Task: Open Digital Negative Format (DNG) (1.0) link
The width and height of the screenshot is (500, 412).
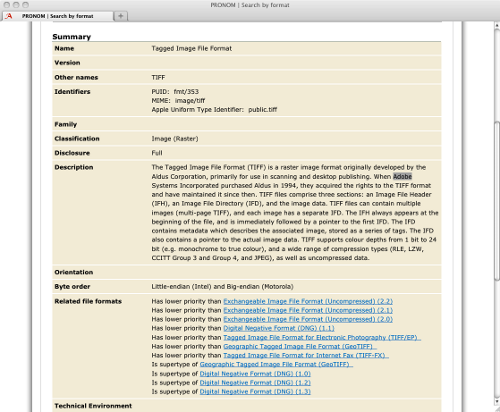Action: (255, 374)
